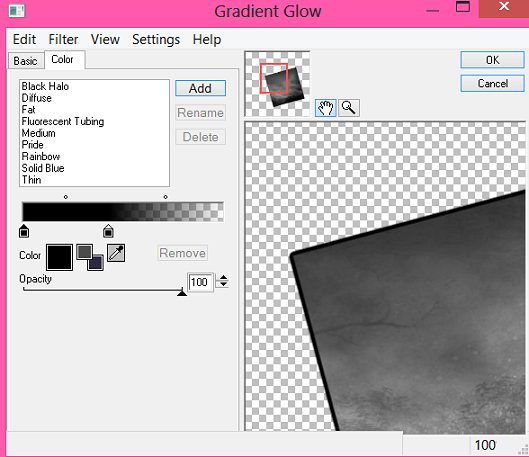Confirm with the OK button

point(492,60)
